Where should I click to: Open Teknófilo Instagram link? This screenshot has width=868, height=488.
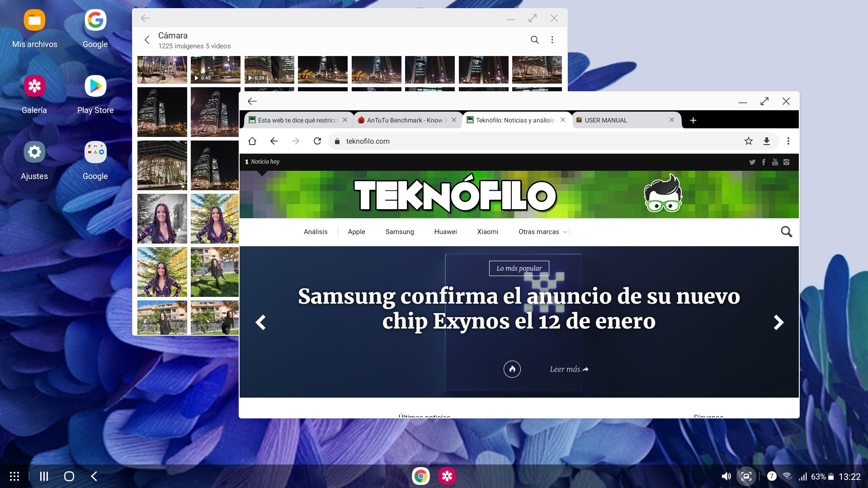787,162
